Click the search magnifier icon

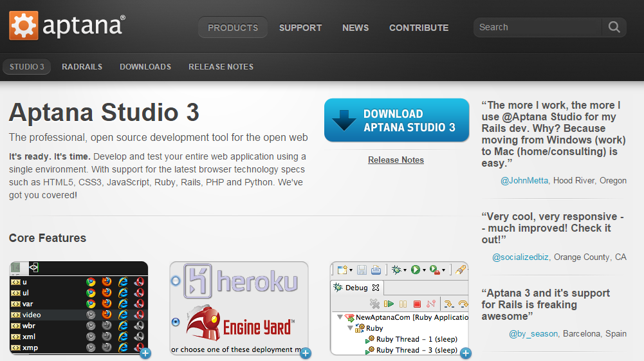point(614,27)
